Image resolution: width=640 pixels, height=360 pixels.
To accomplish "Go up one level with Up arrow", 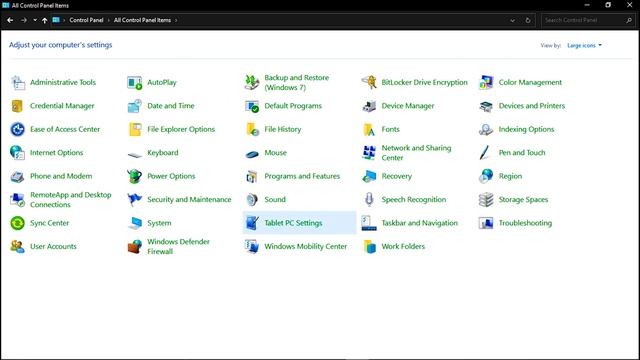I will point(44,20).
